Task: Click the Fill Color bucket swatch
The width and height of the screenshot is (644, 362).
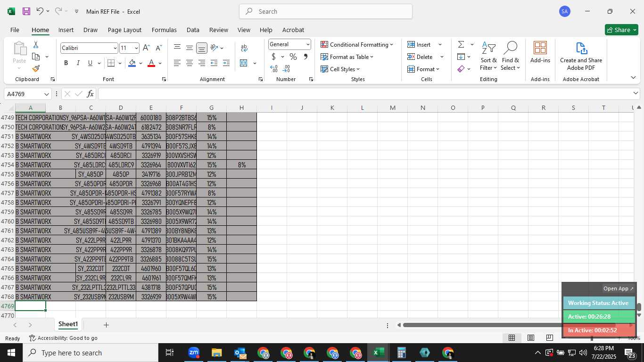Action: pyautogui.click(x=132, y=63)
